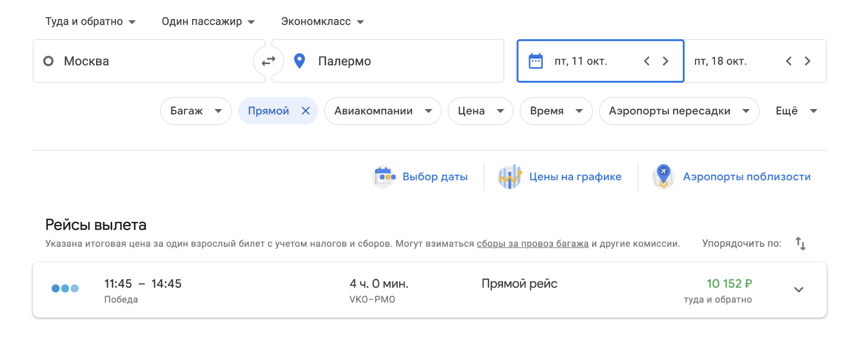Click the VKO–PMO route text
Image resolution: width=868 pixels, height=339 pixels.
[x=372, y=299]
